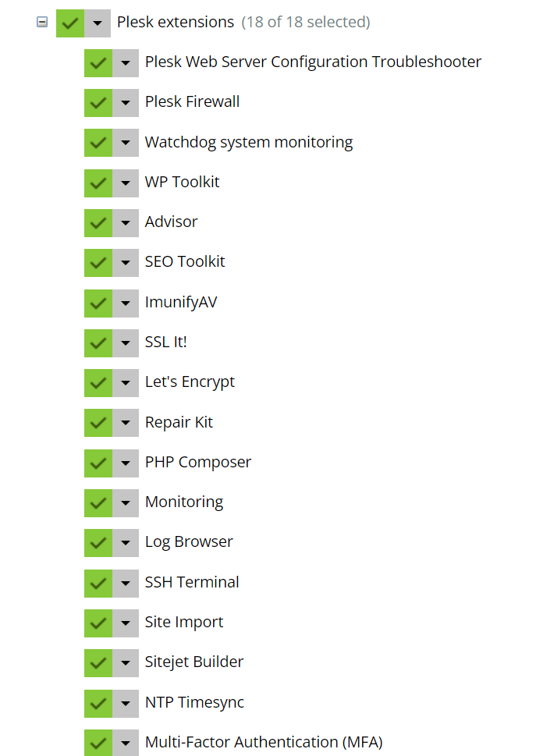Open the Log Browser dropdown arrow
The width and height of the screenshot is (536, 756).
(126, 543)
